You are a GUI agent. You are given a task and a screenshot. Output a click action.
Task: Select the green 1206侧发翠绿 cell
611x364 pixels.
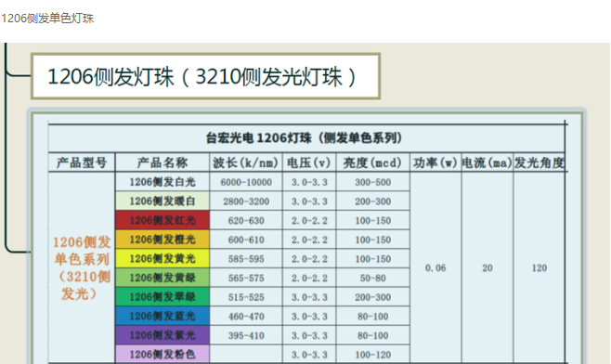[x=162, y=297]
